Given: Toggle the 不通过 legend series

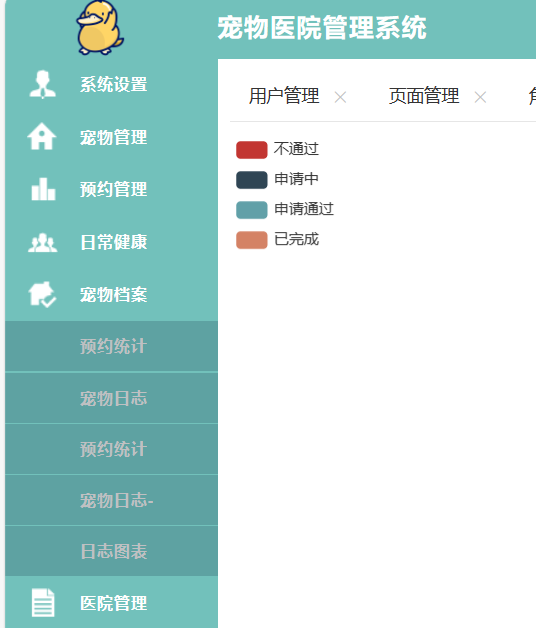Looking at the screenshot, I should pyautogui.click(x=277, y=149).
